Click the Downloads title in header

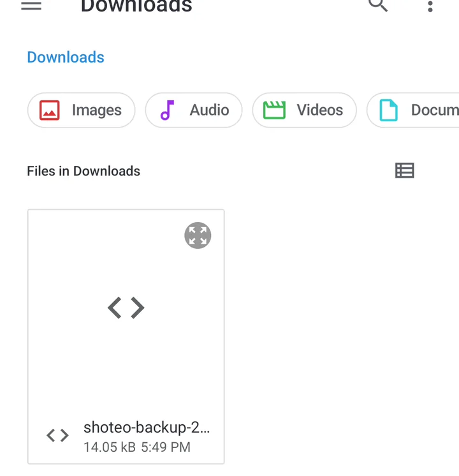pos(136,6)
